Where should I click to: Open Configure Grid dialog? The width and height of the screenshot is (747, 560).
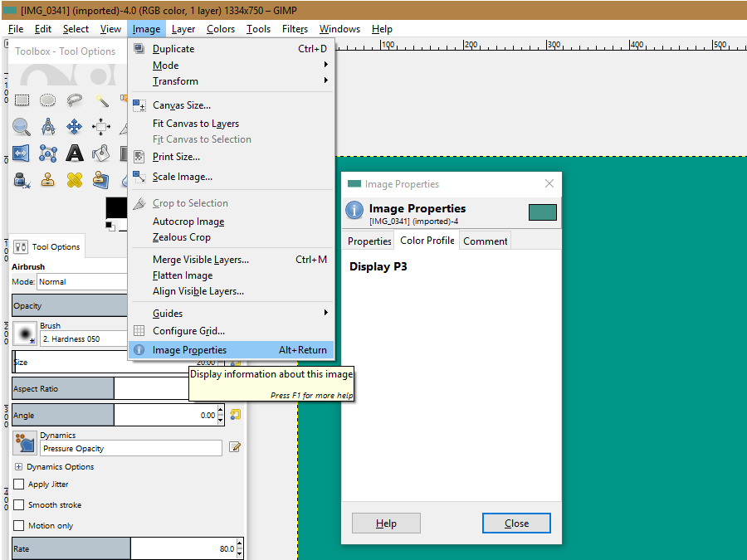[231, 331]
